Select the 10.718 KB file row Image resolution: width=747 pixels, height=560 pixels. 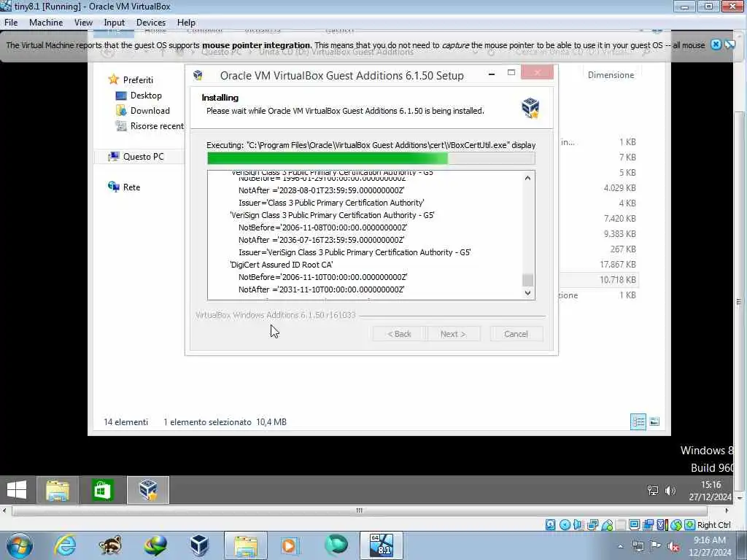pos(600,279)
